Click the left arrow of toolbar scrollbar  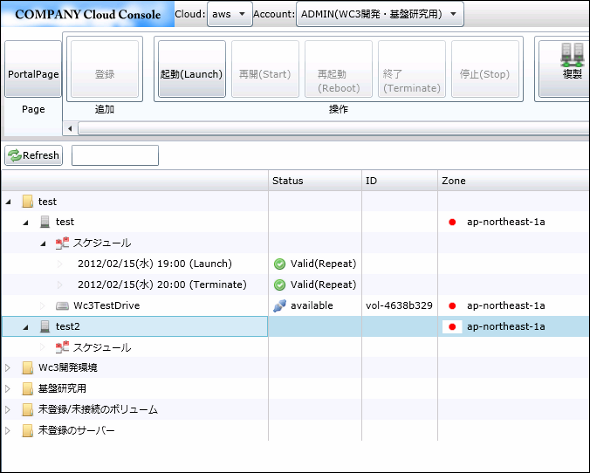point(70,128)
